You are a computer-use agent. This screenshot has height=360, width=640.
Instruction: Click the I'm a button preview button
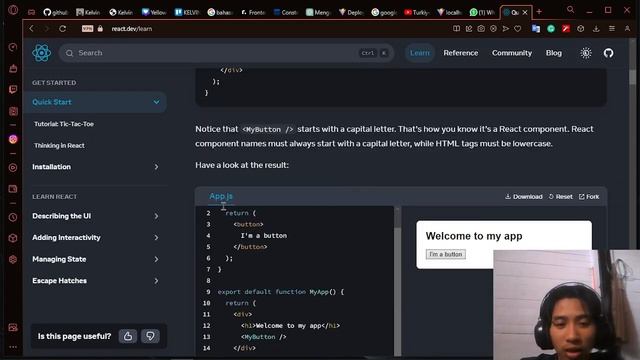pos(446,254)
